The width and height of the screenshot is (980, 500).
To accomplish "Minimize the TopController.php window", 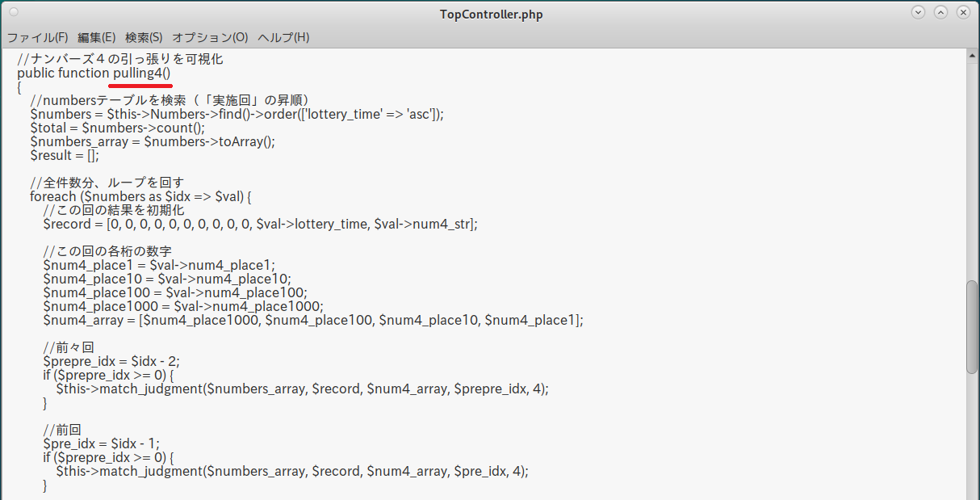I will pos(918,12).
